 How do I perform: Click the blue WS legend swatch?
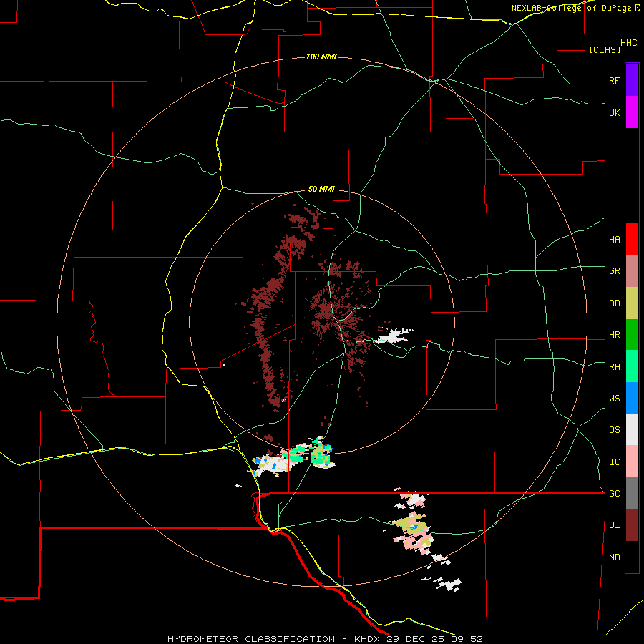click(632, 398)
